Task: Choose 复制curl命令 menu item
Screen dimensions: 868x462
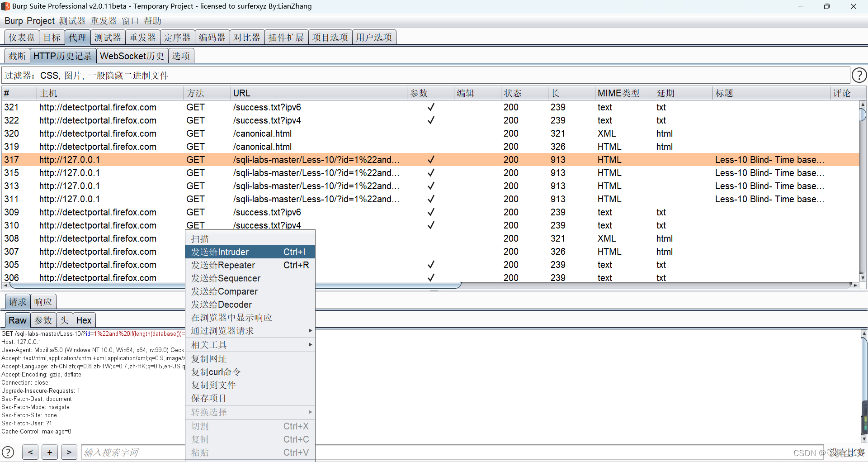Action: click(x=250, y=372)
